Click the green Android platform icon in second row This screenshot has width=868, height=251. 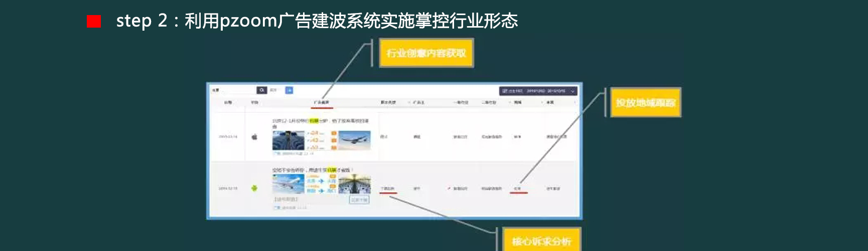(x=254, y=188)
